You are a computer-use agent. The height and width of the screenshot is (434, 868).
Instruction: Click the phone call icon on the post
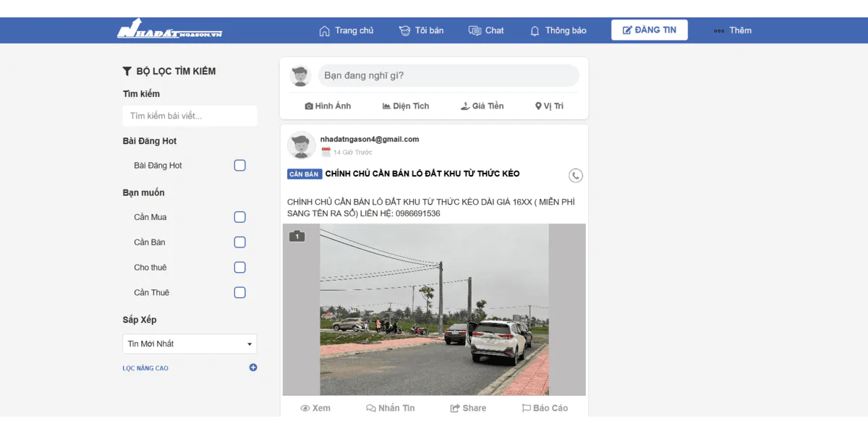(x=576, y=175)
